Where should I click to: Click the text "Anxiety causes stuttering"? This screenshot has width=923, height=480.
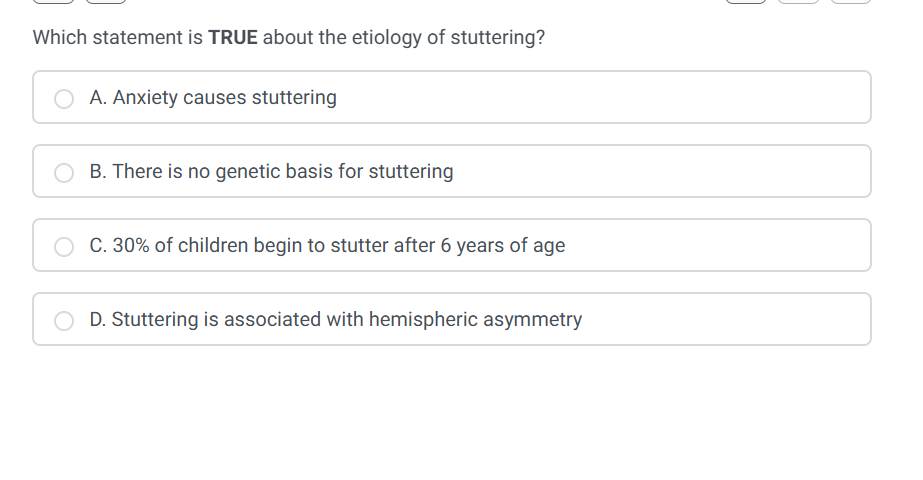tap(224, 98)
